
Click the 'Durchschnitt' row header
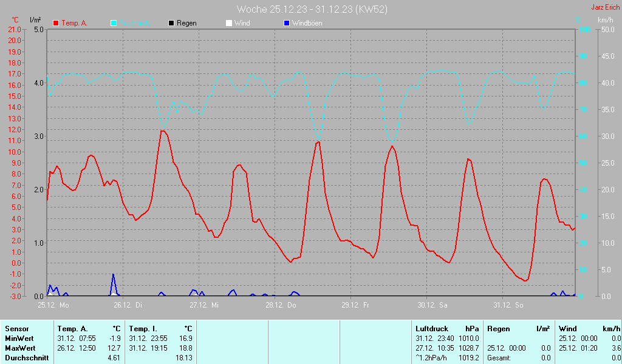(x=27, y=358)
